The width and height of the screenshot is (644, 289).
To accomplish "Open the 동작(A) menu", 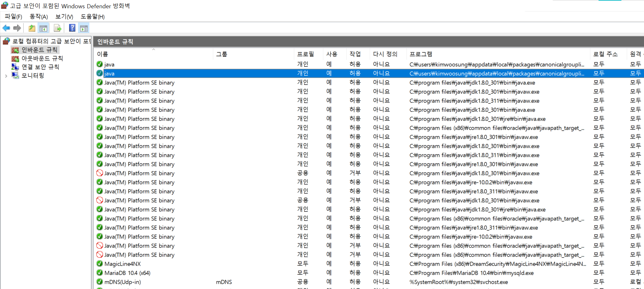I will pyautogui.click(x=39, y=17).
